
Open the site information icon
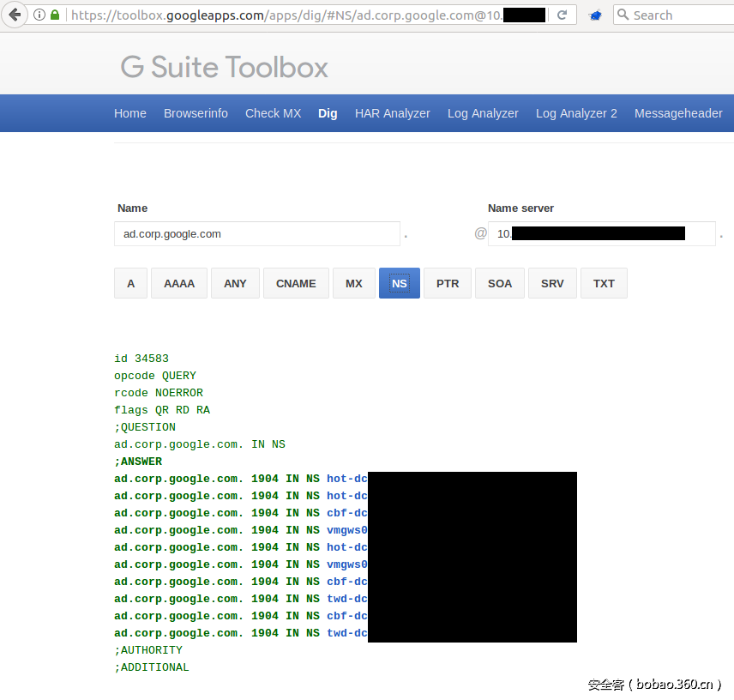(39, 15)
